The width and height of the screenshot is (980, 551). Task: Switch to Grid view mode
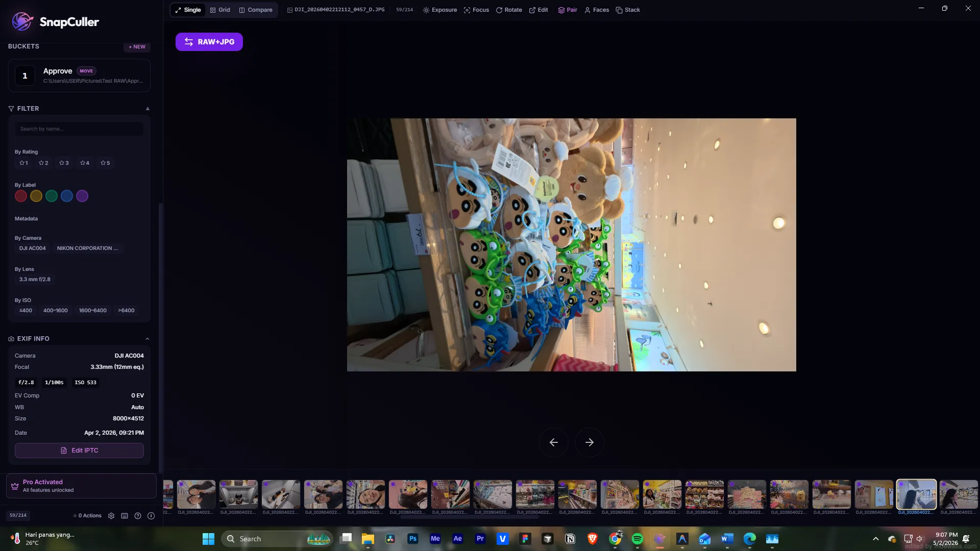click(x=220, y=10)
